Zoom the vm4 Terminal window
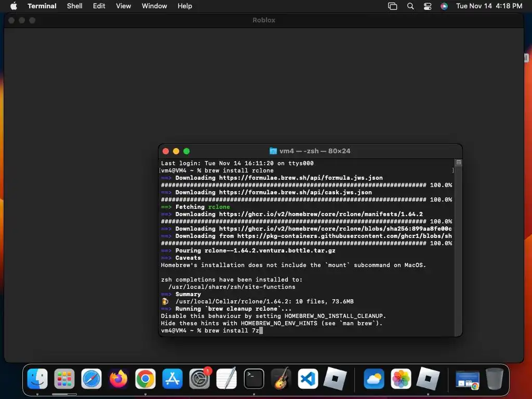 (x=187, y=151)
